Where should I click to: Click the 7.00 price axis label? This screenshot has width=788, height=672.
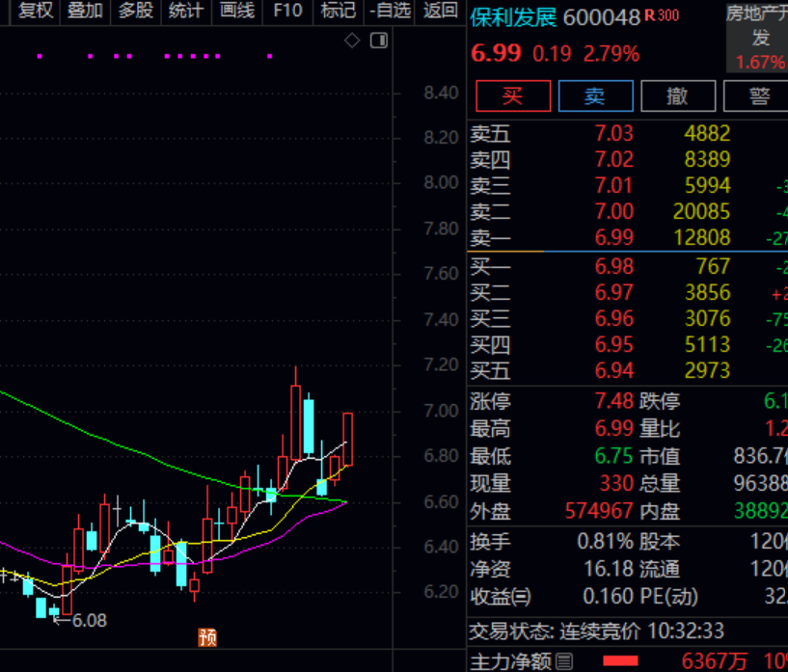point(441,412)
